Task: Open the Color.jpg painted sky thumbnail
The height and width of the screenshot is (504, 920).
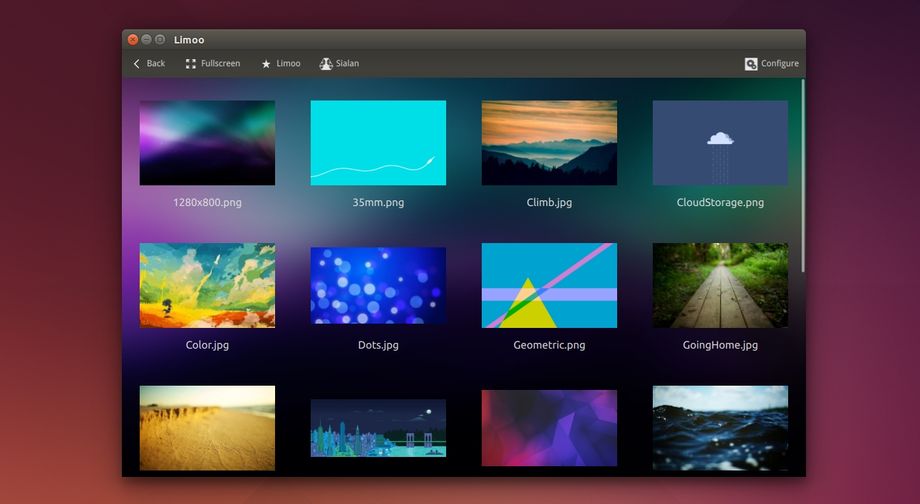Action: point(207,285)
